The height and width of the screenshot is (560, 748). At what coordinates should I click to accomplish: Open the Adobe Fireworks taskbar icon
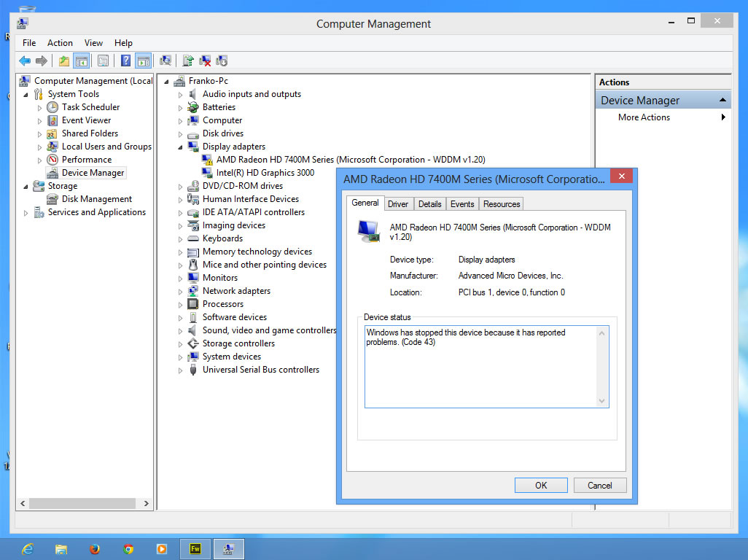[x=195, y=549]
